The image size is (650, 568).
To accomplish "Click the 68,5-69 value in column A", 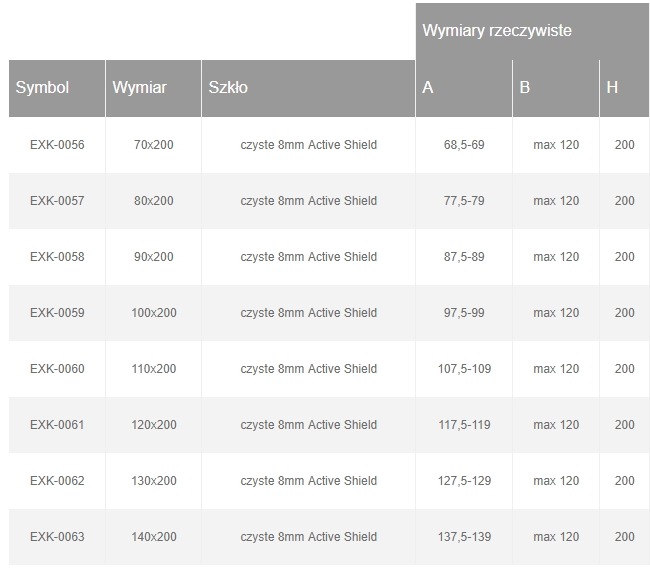I will click(x=464, y=145).
